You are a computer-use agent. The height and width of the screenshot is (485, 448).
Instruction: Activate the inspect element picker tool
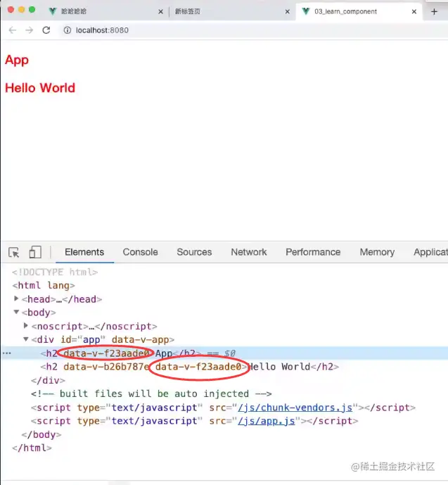coord(14,252)
